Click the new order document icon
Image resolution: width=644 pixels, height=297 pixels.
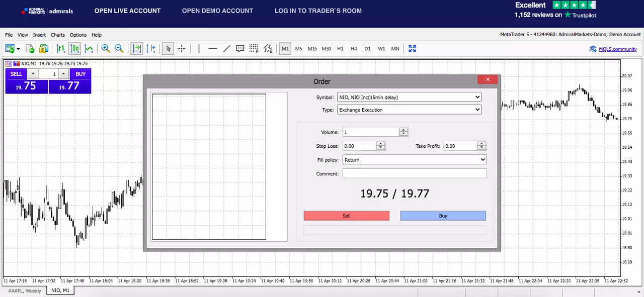[30, 49]
